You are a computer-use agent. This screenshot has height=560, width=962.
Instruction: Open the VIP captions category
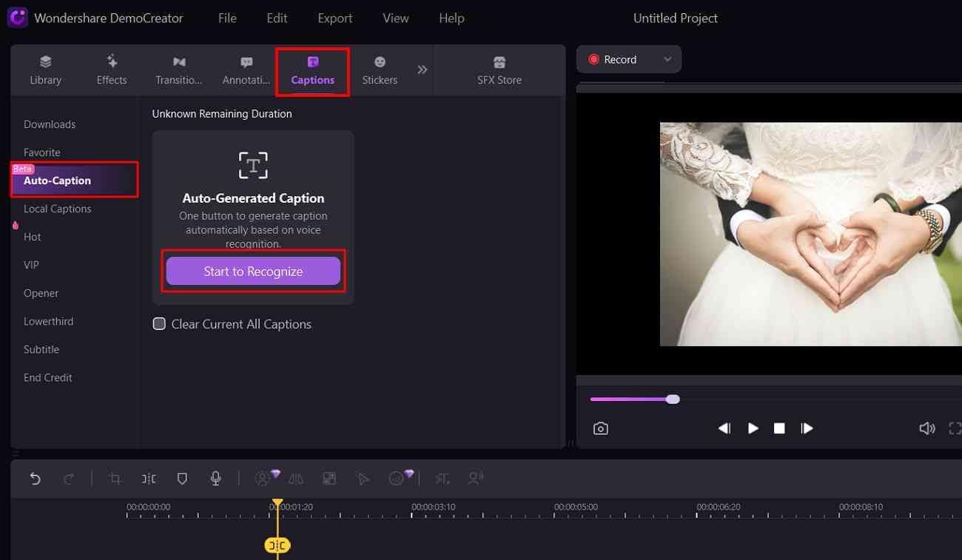click(31, 265)
